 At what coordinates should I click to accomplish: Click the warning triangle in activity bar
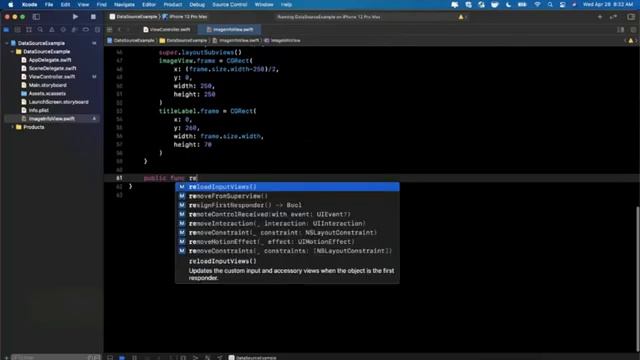point(461,17)
